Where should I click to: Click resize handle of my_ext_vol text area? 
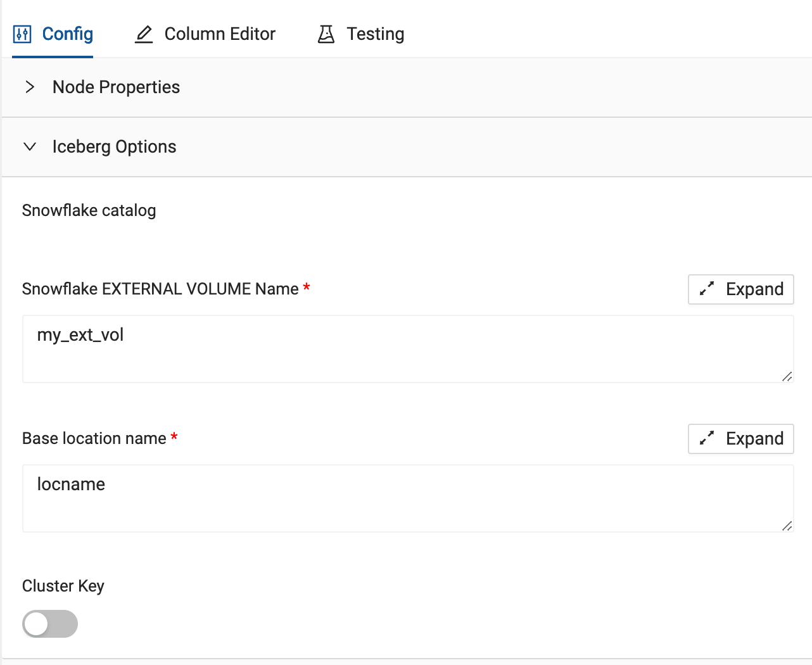pyautogui.click(x=787, y=376)
